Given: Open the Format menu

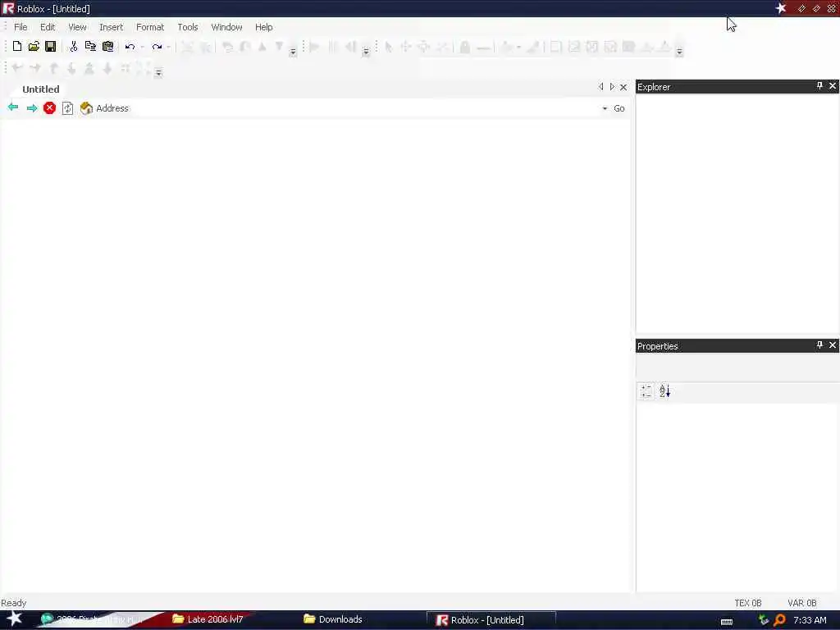Looking at the screenshot, I should pos(150,27).
